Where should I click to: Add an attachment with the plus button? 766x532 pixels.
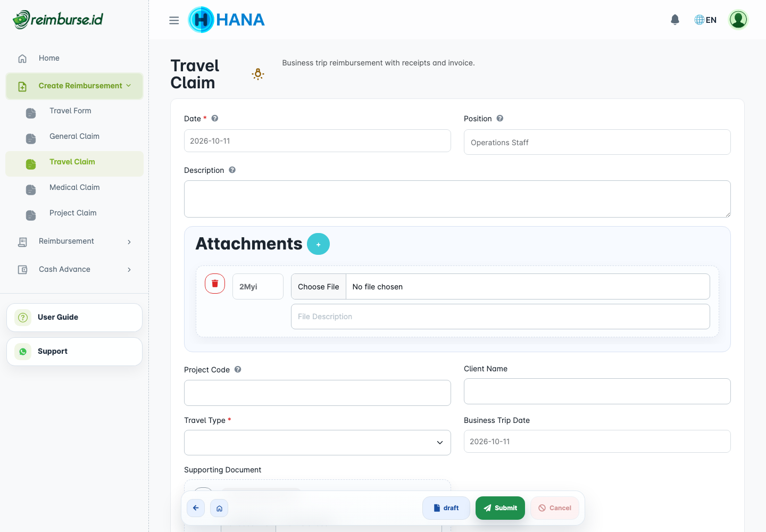click(318, 244)
